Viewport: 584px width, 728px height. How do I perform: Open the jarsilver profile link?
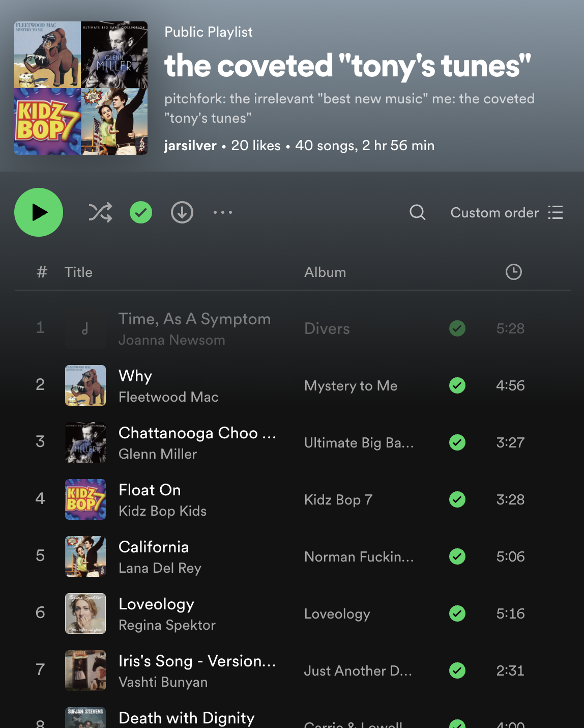190,146
